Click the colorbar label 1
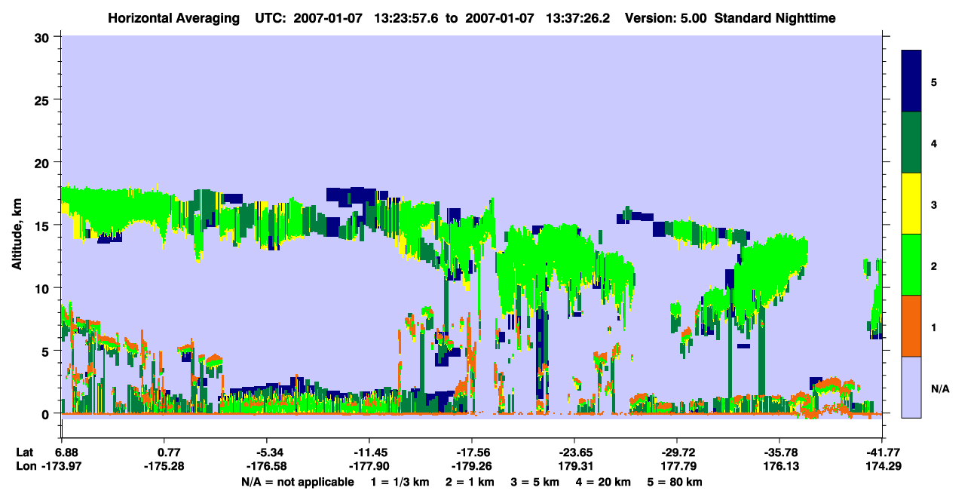980x503 pixels. click(x=934, y=327)
